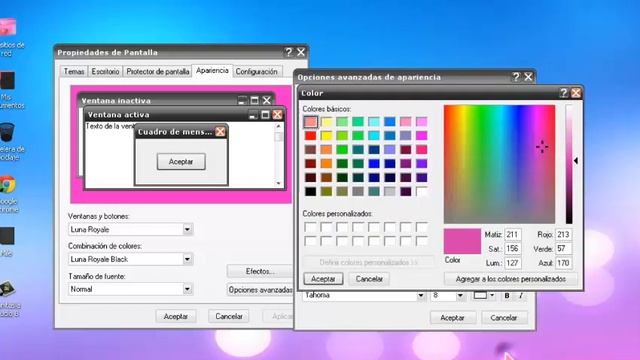Click the Verde value field
Viewport: 640px width, 360px height.
point(563,249)
